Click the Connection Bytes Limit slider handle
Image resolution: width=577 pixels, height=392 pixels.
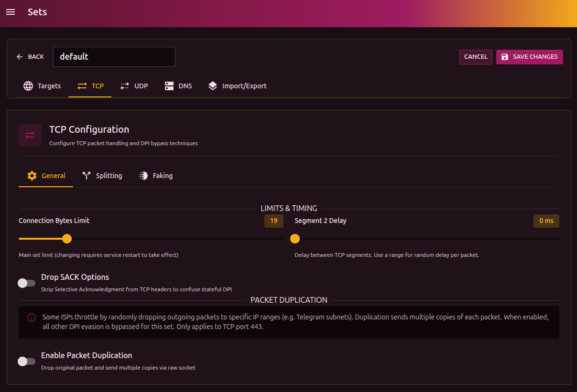click(x=67, y=239)
